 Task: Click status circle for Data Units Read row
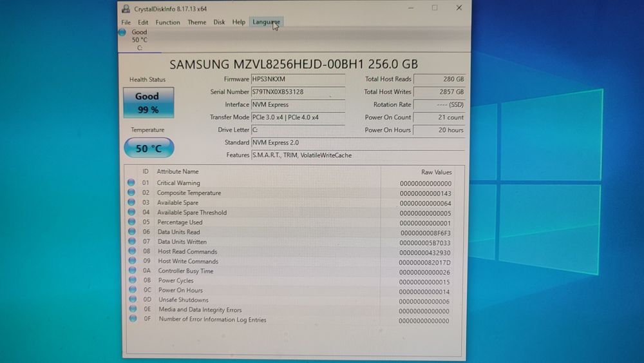(x=132, y=231)
